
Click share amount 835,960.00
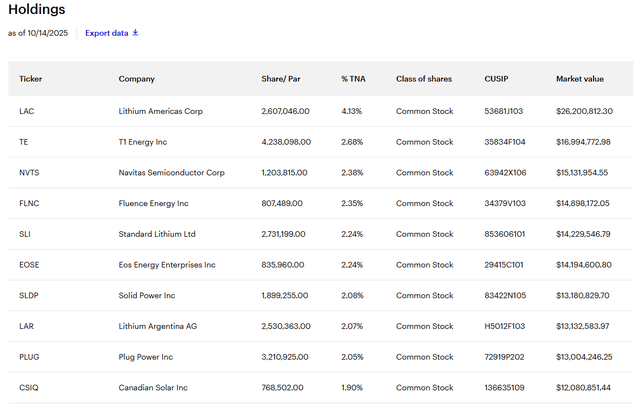tap(283, 265)
